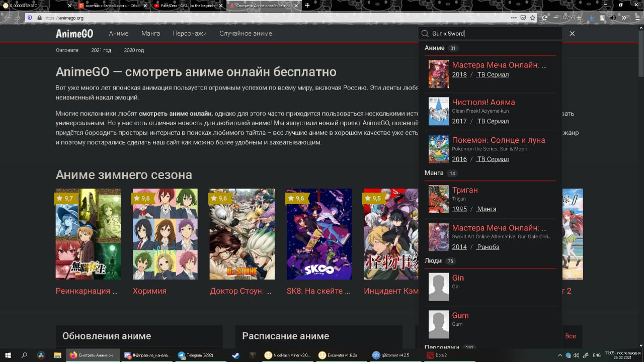Click the padlock site security icon
Viewport: 644px width, 362px height.
(39, 18)
